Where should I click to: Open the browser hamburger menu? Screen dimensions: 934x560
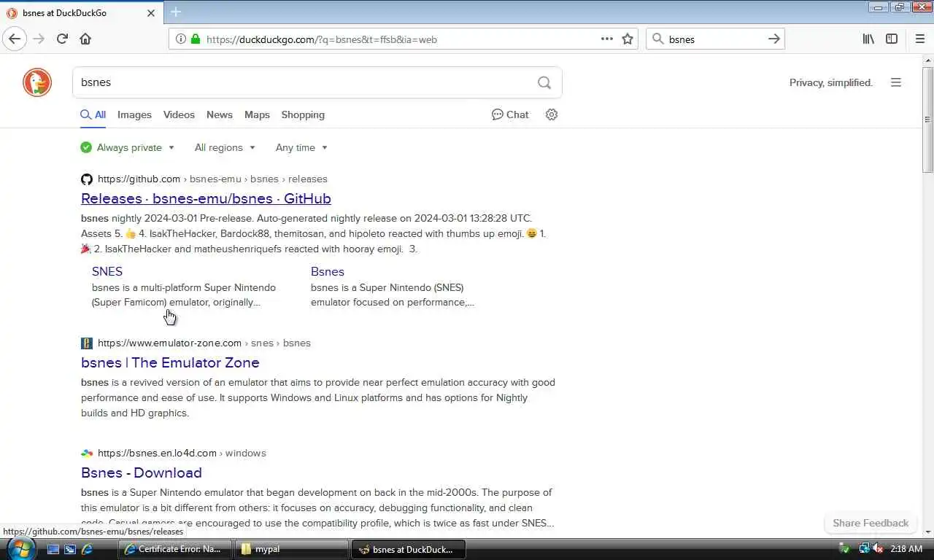[x=919, y=39]
